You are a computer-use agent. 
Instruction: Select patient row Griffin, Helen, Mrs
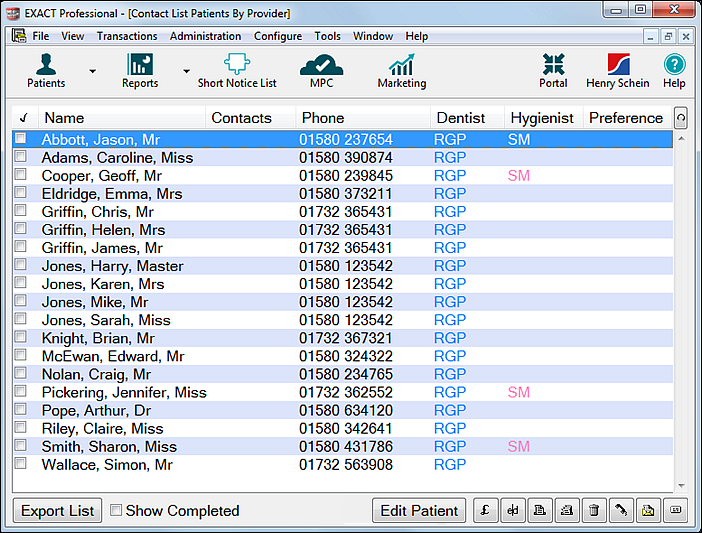pos(343,230)
